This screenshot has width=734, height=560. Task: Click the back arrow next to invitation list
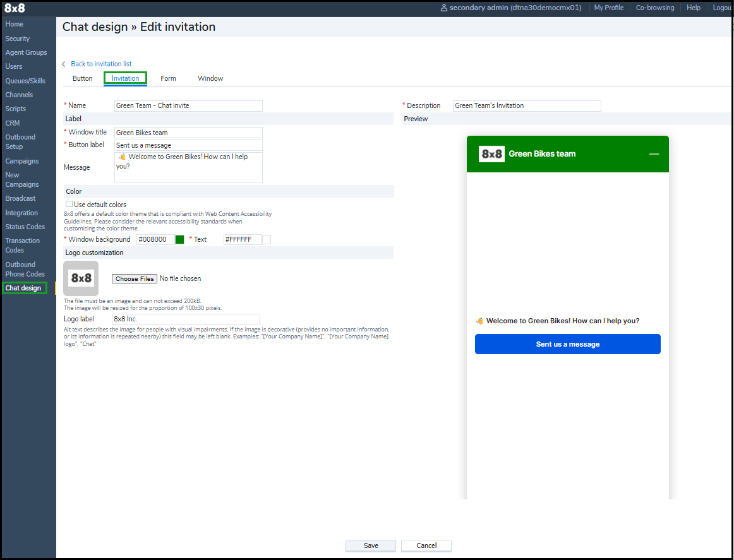click(x=64, y=64)
